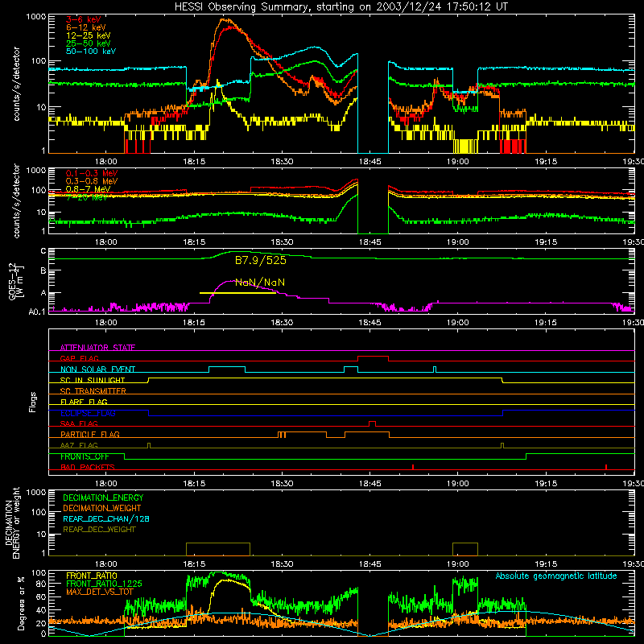Click the FRONT_RATIO legend label
Image resolution: width=644 pixels, height=644 pixels.
[x=92, y=576]
